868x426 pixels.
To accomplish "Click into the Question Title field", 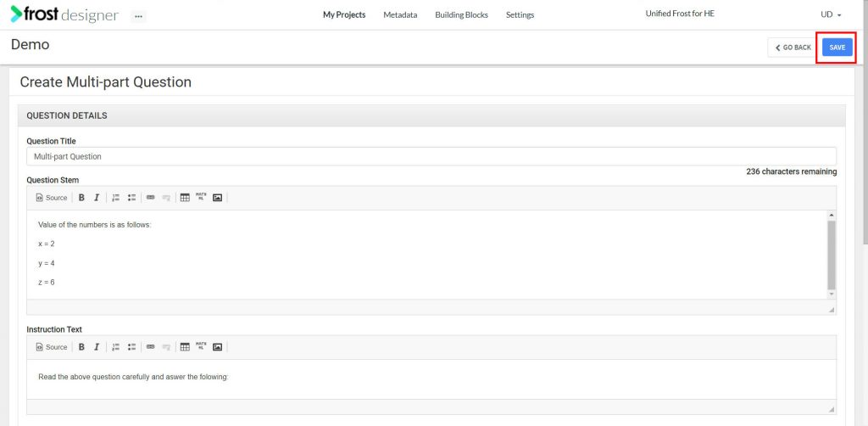I will point(431,157).
